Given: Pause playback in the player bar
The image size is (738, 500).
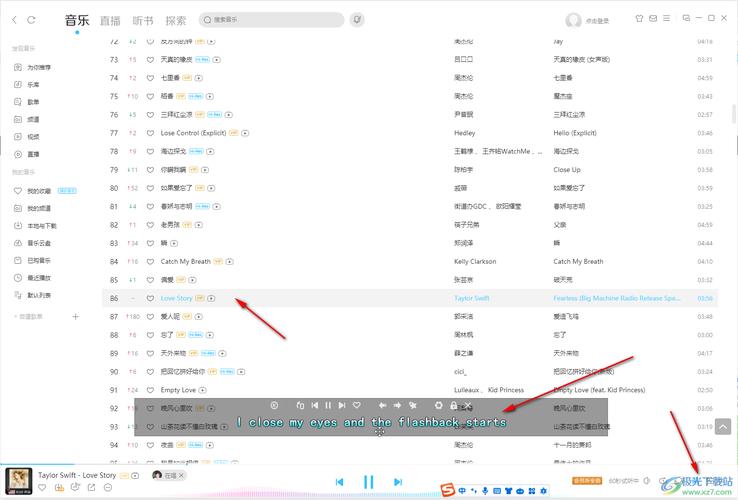Looking at the screenshot, I should pos(369,482).
